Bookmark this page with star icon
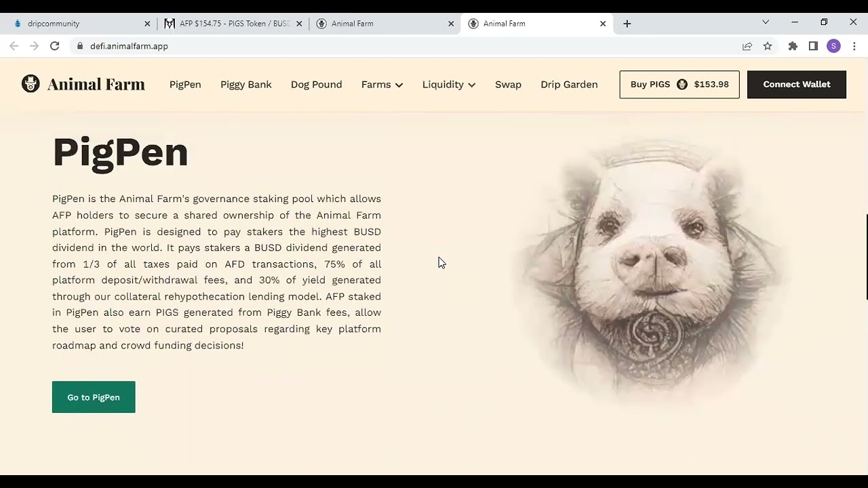 (768, 46)
